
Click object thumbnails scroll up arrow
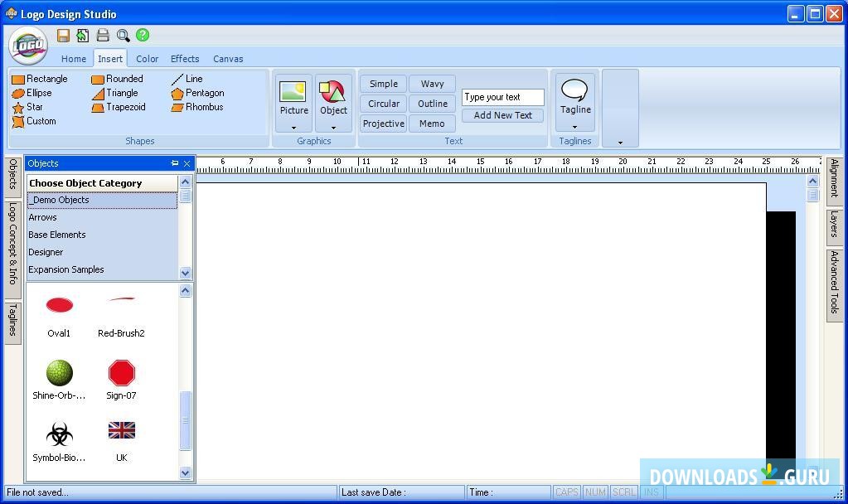point(186,291)
